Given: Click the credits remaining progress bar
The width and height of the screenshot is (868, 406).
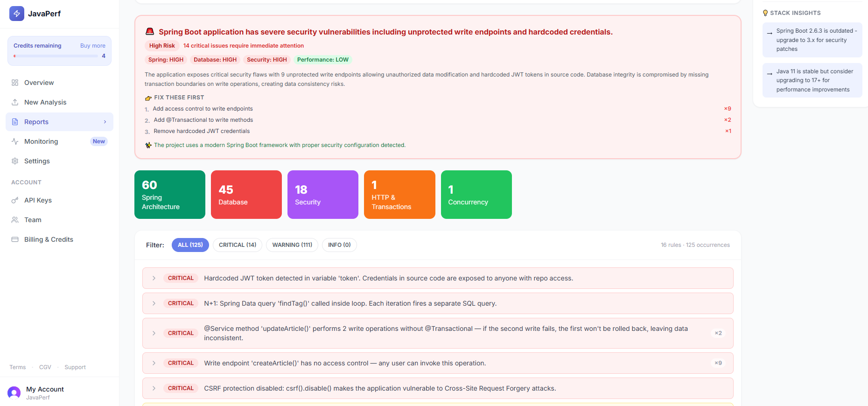Looking at the screenshot, I should point(56,56).
